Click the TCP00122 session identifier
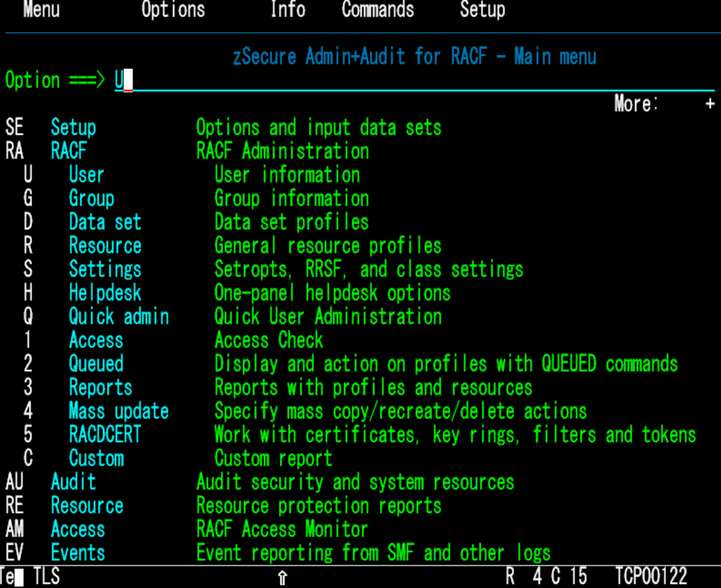 tap(651, 576)
